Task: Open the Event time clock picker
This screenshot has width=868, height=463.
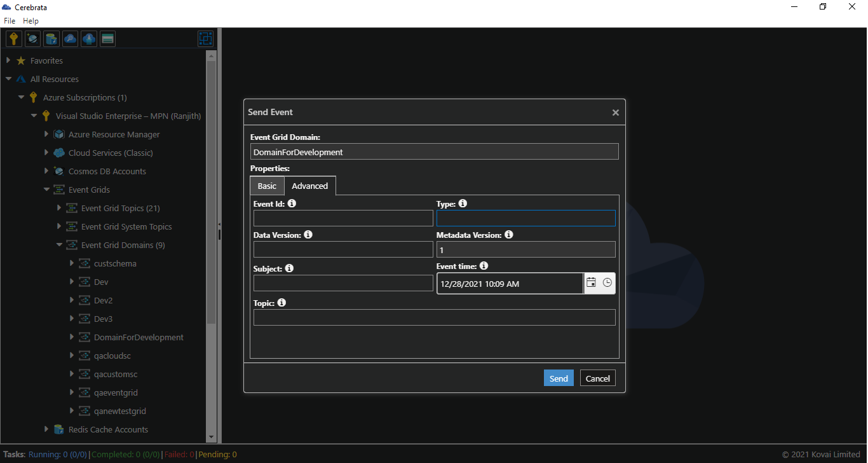Action: tap(607, 283)
